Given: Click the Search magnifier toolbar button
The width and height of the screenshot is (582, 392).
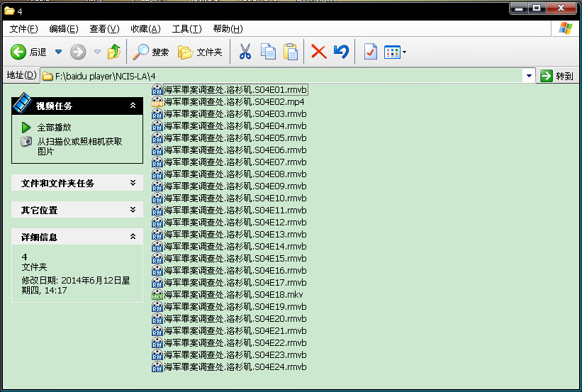Looking at the screenshot, I should (151, 52).
